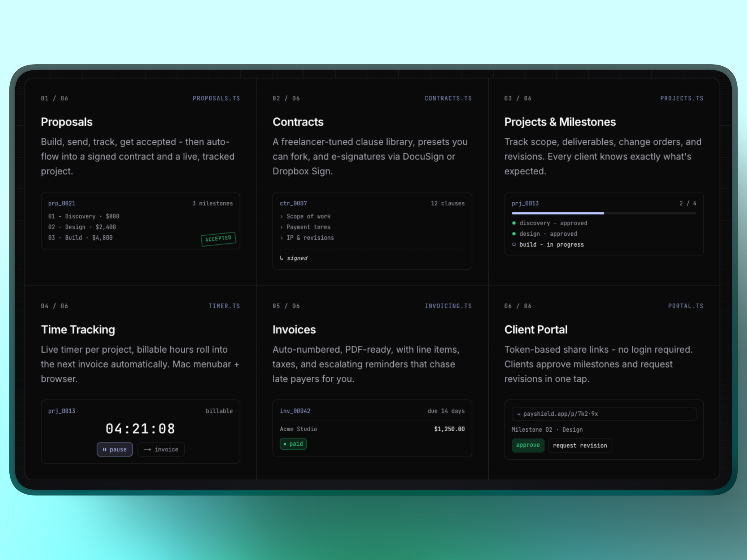Open the PROPOSALS.TS tab label

(216, 98)
